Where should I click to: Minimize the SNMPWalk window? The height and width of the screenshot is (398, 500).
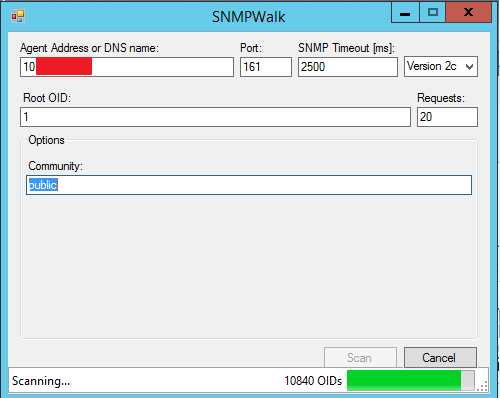point(405,13)
